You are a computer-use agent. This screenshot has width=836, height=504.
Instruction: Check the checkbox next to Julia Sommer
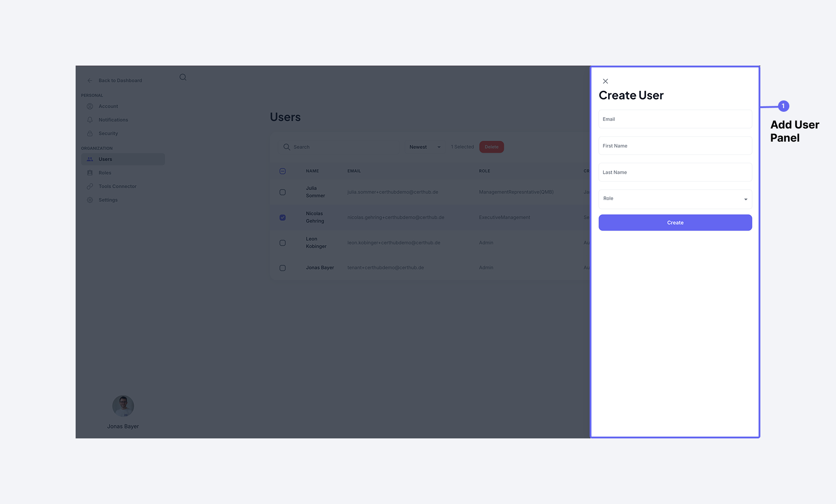(x=282, y=192)
